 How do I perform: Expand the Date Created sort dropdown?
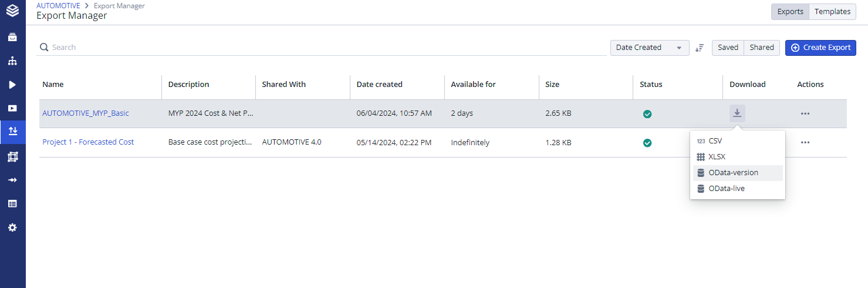tap(649, 48)
